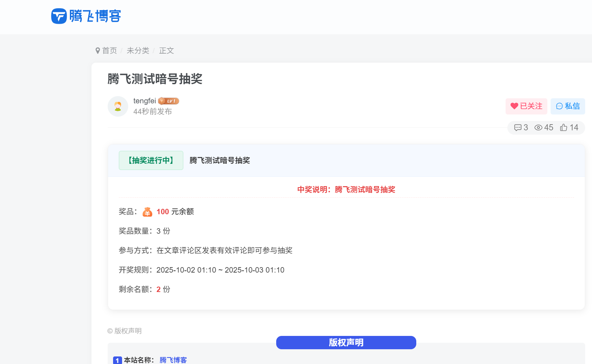This screenshot has height=364, width=592.
Task: Click tengfei's avatar picture
Action: [x=118, y=106]
